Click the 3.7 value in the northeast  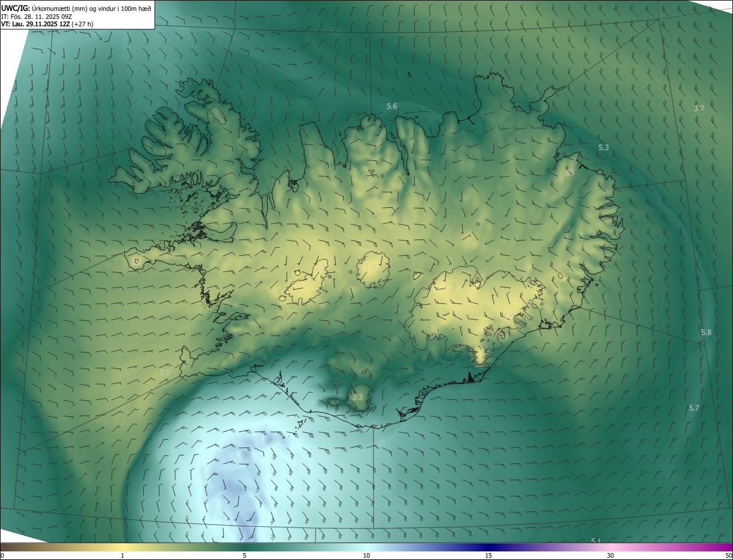click(699, 108)
